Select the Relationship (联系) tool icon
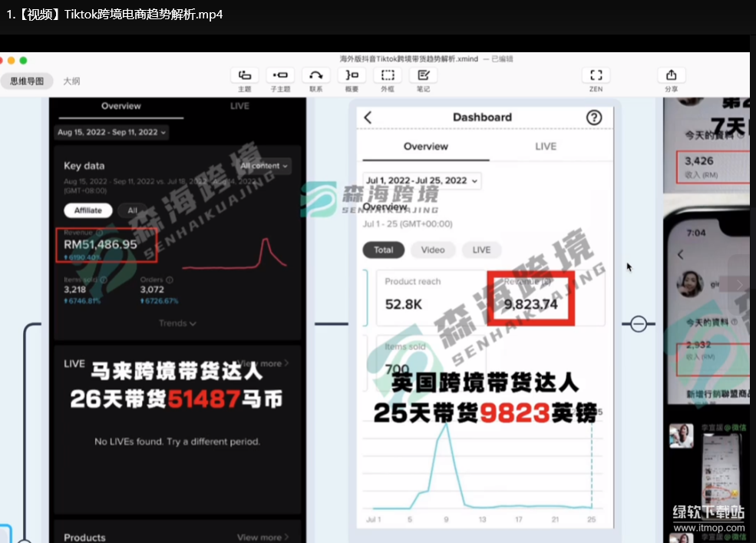The height and width of the screenshot is (543, 756). click(315, 75)
